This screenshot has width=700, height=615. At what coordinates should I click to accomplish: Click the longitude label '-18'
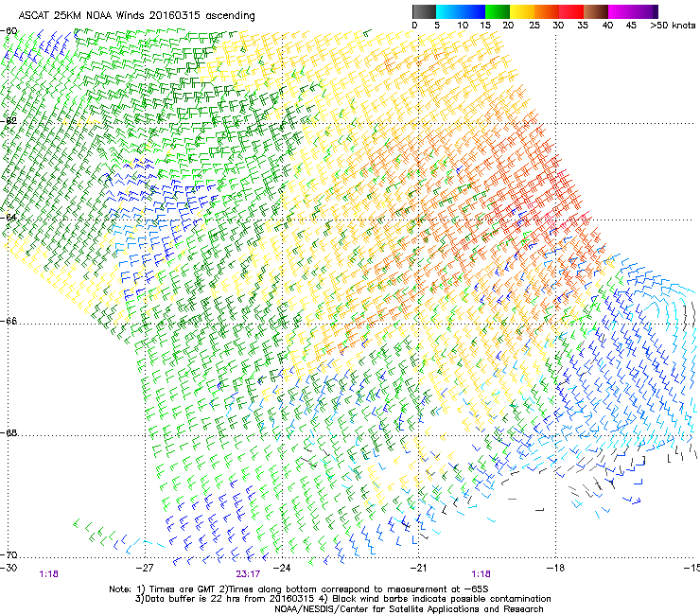[555, 568]
